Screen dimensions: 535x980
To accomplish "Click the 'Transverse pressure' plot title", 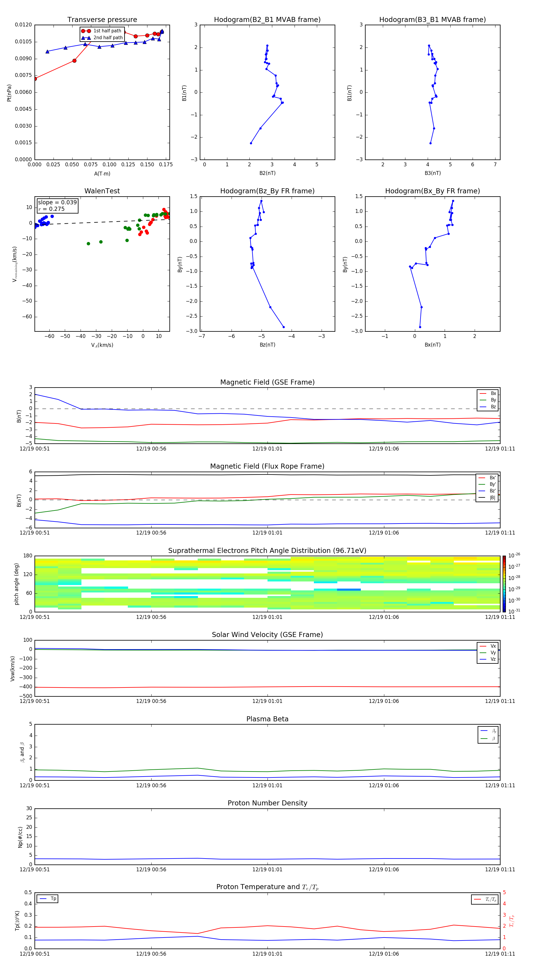I will coord(102,20).
